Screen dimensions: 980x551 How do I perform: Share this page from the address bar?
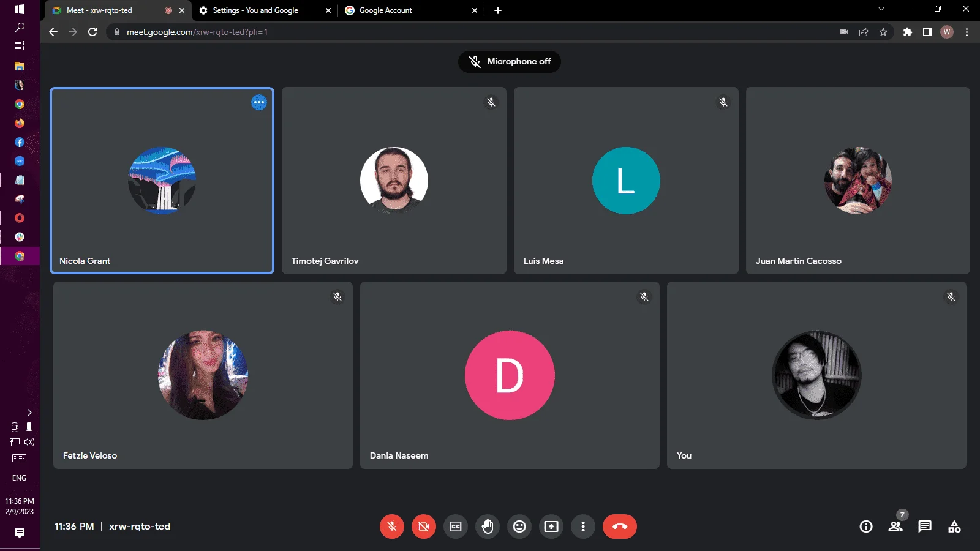(864, 32)
